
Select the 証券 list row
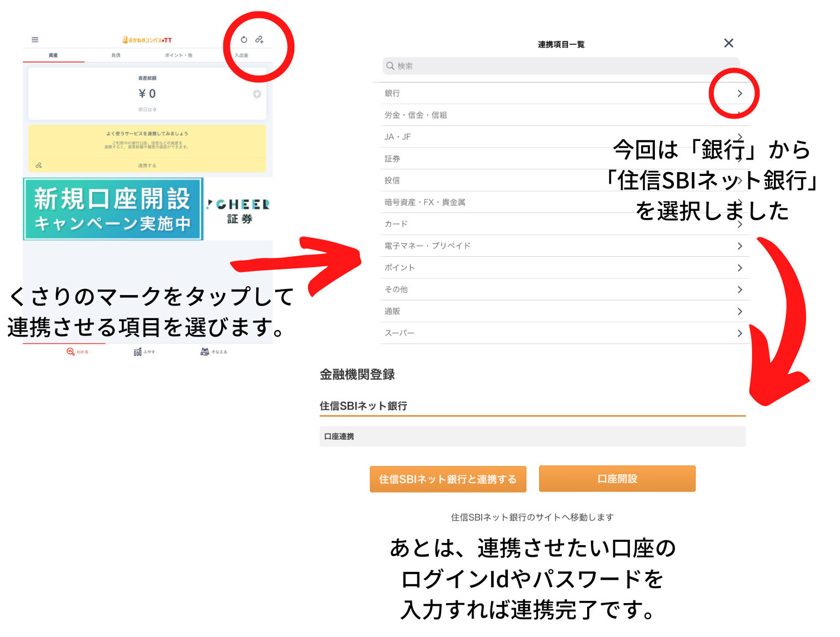coord(565,158)
